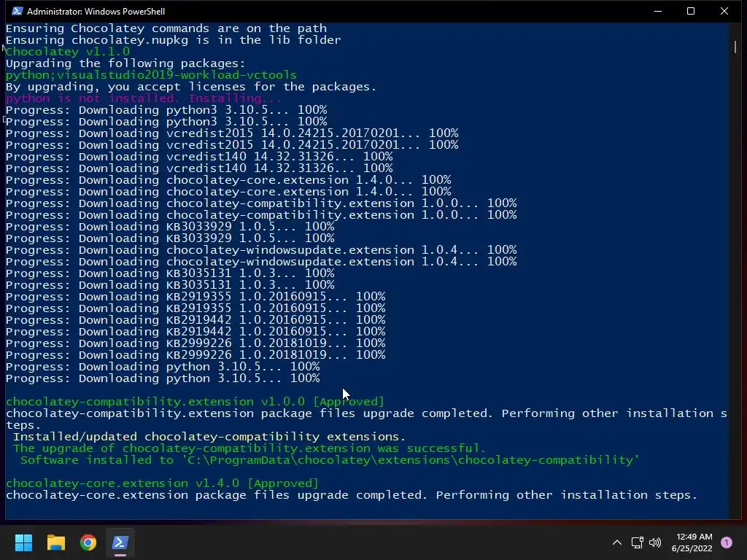Click the 'Administrator: Windows PowerShell' title text
The image size is (747, 560).
click(96, 12)
